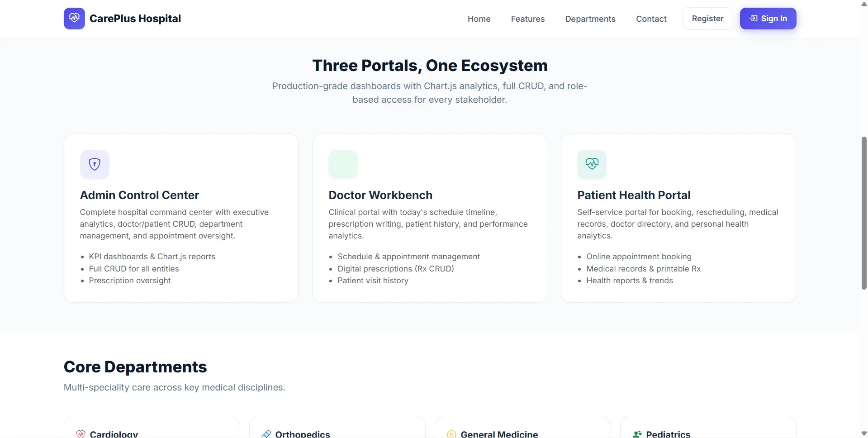Click the Cardiology heart pulse icon
The image size is (868, 438).
coord(81,434)
